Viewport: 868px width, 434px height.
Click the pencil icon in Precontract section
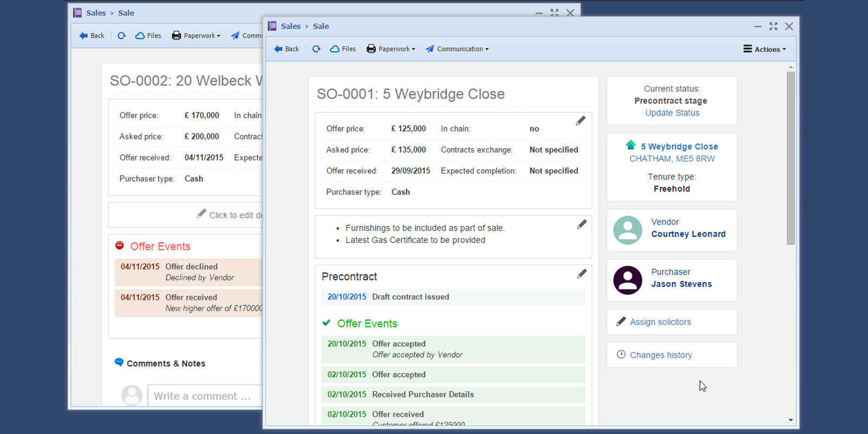582,274
